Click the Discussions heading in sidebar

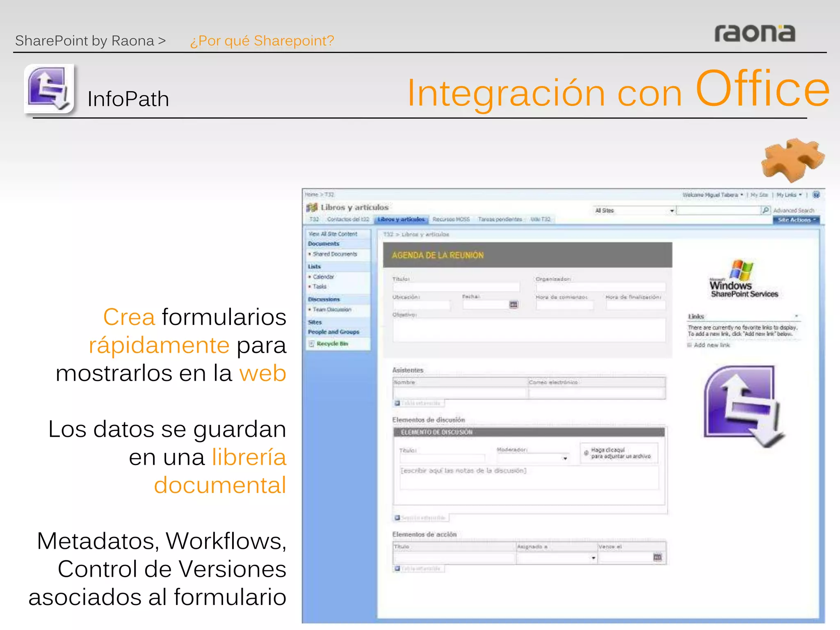point(324,299)
